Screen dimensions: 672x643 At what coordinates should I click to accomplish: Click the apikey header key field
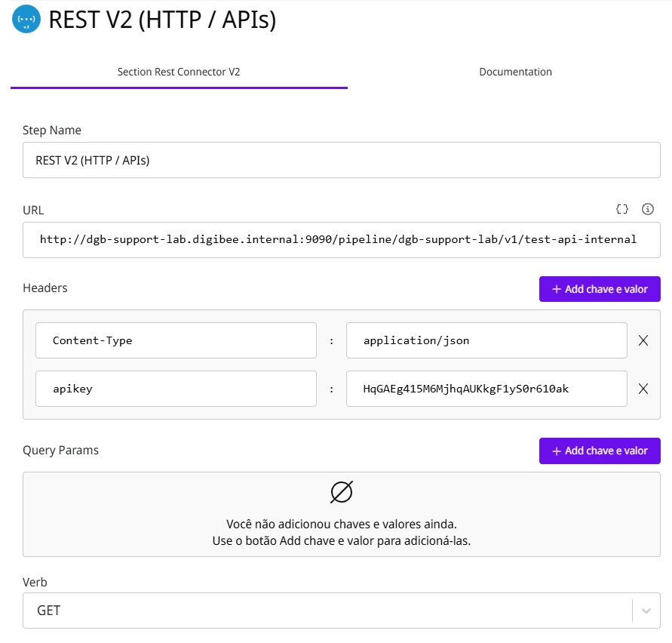tap(176, 389)
